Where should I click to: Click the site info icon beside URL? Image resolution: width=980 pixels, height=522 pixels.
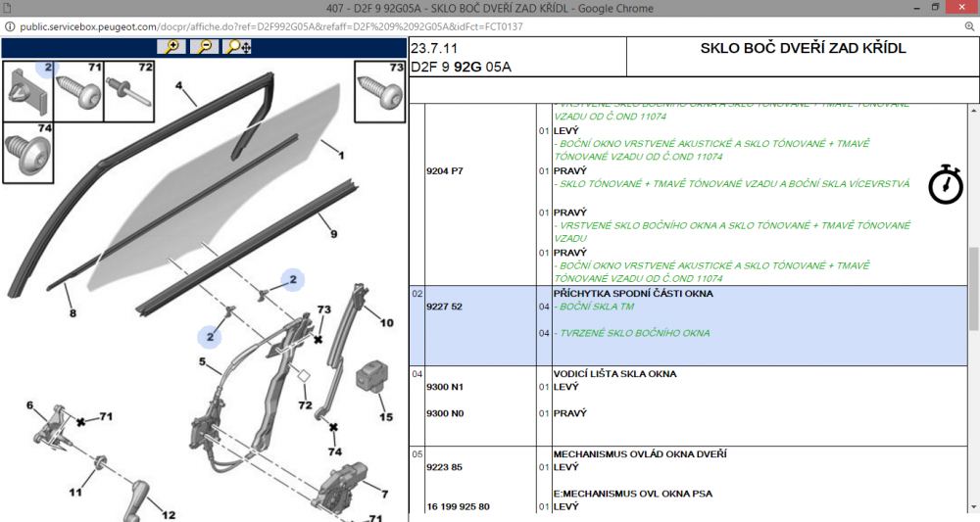coord(10,26)
